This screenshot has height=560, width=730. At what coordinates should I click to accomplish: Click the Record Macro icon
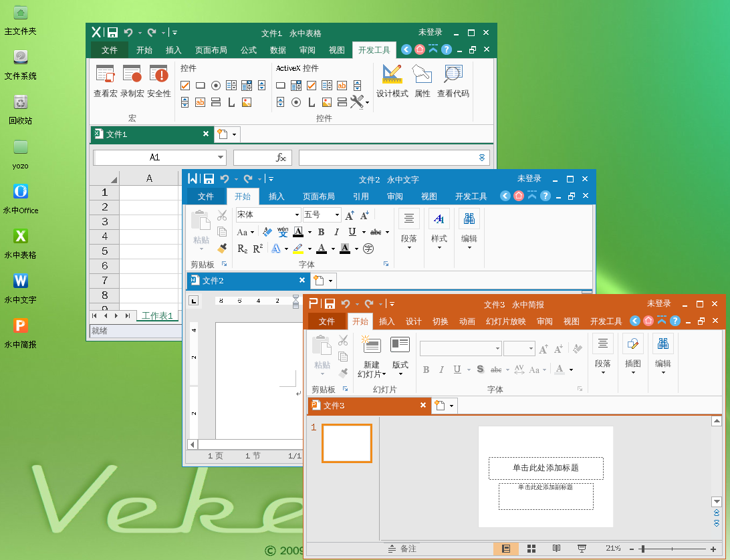point(132,81)
